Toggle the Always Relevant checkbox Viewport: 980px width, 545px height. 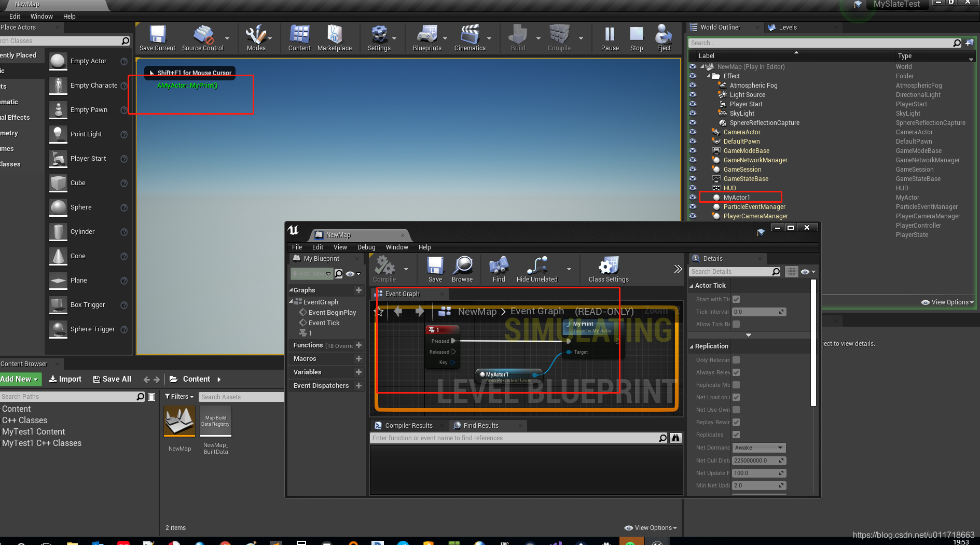tap(736, 372)
